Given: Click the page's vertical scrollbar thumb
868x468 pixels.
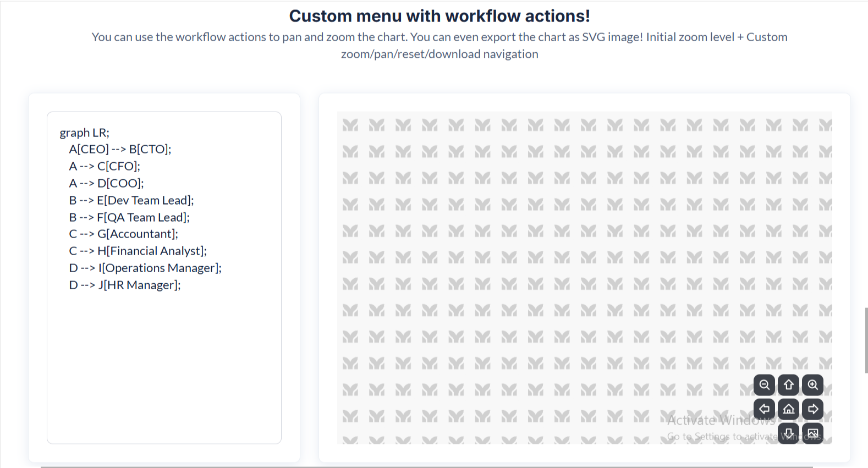Looking at the screenshot, I should [x=866, y=340].
